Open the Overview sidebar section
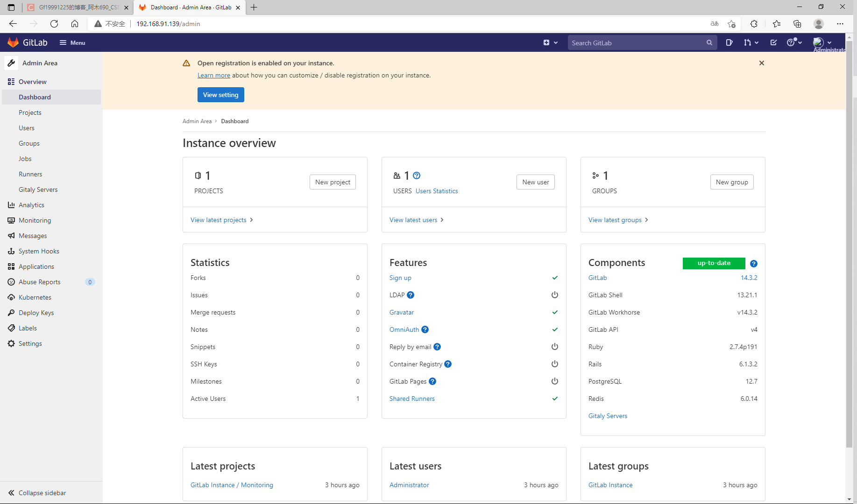This screenshot has width=857, height=504. point(32,82)
